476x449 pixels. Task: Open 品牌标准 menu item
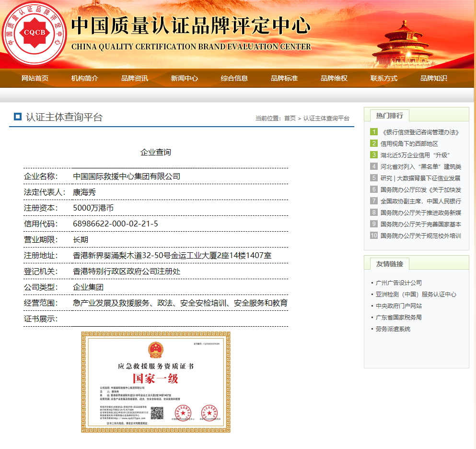pos(284,78)
